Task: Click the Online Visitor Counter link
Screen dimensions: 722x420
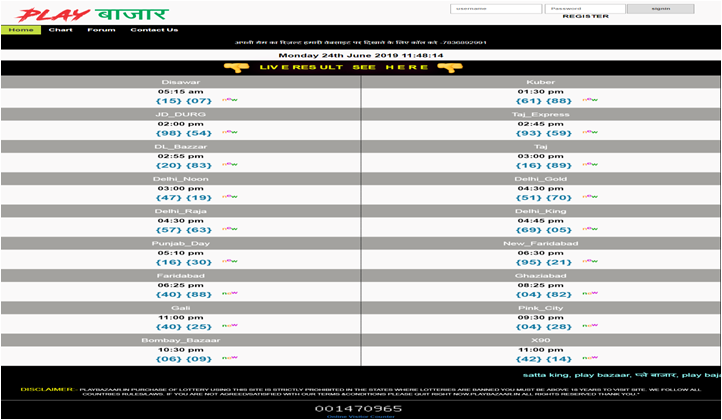Action: (x=361, y=416)
